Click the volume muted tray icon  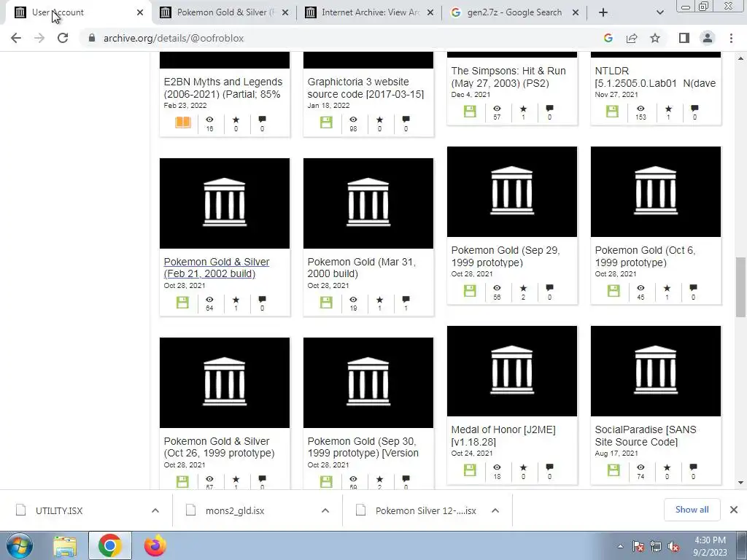coord(673,547)
